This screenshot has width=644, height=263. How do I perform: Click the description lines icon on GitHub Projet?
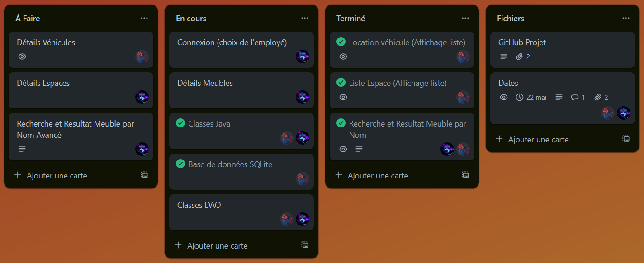[x=503, y=56]
